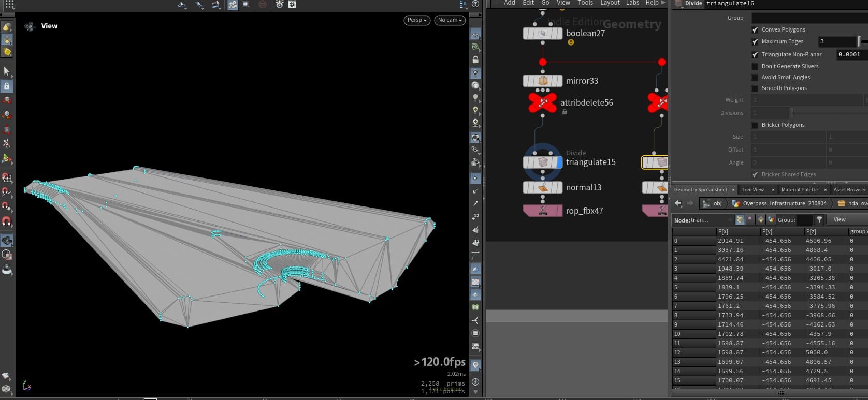Select points attribute mode icon in spreadsheet

tap(740, 219)
